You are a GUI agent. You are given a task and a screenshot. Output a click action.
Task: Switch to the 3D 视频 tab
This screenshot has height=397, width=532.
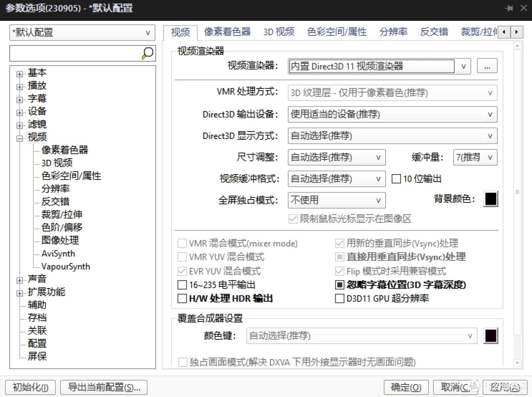coord(279,32)
